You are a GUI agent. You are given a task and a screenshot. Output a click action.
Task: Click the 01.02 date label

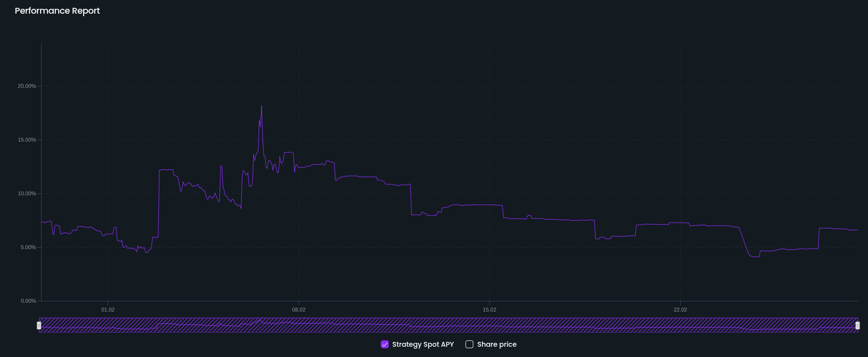point(108,310)
